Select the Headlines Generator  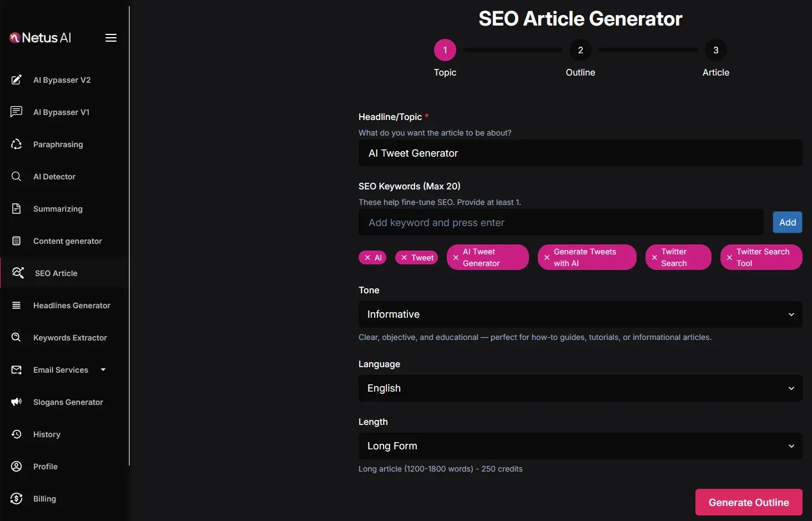pyautogui.click(x=71, y=305)
